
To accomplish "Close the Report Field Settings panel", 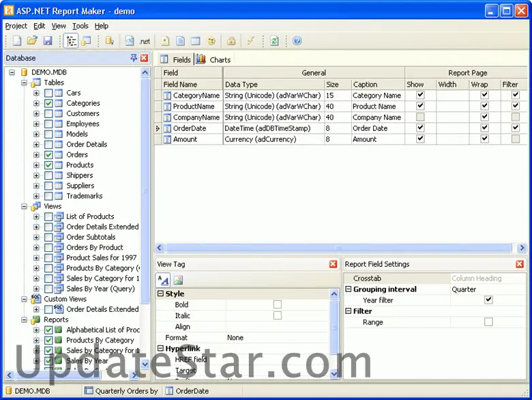I will click(520, 264).
